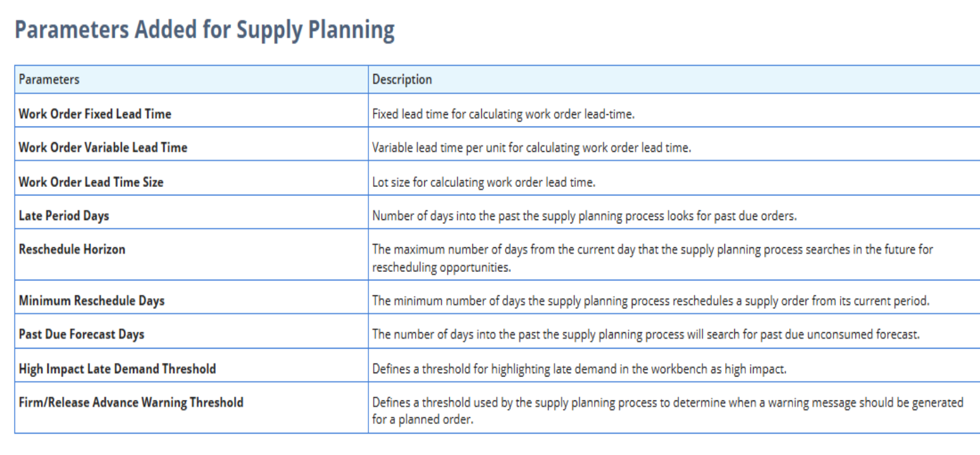Select the "Work Order Variable Lead Time" cell
Screen dimensions: 980x455
(102, 147)
